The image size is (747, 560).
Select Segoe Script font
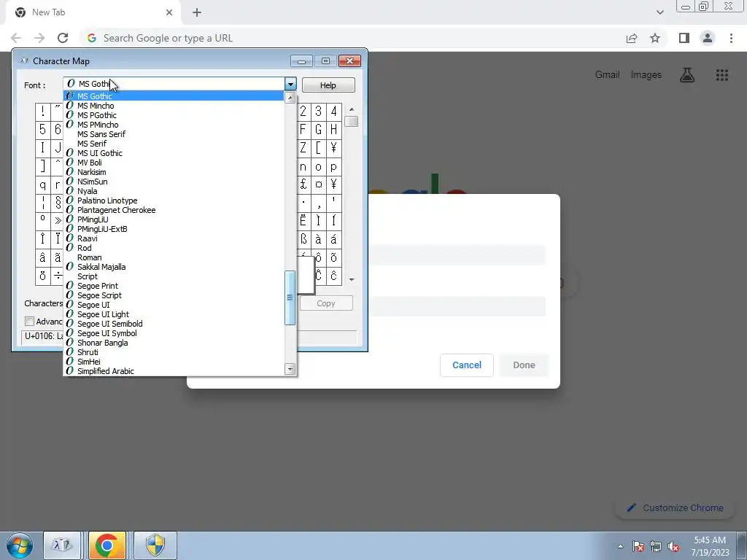point(174,295)
